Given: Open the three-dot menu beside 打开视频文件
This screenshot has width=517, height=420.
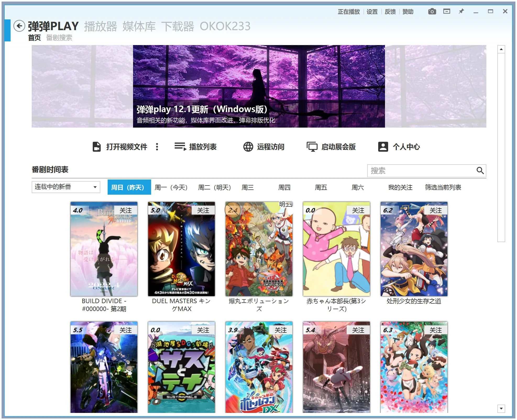Looking at the screenshot, I should [157, 147].
